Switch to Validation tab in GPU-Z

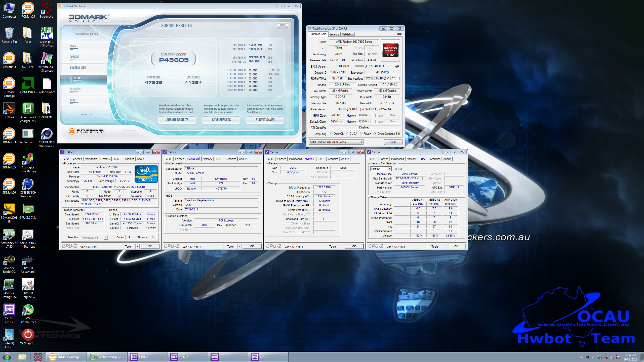(x=348, y=34)
